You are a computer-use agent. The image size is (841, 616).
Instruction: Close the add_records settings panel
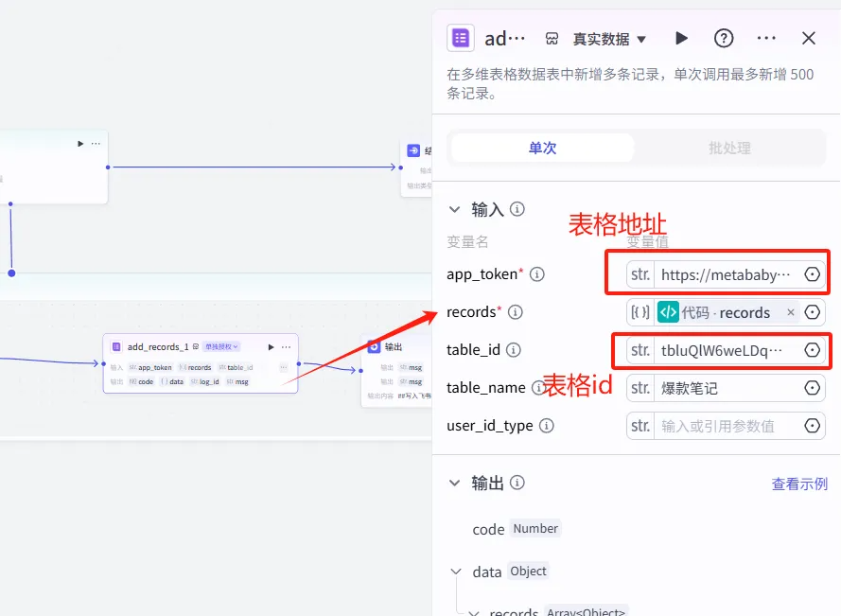coord(808,38)
